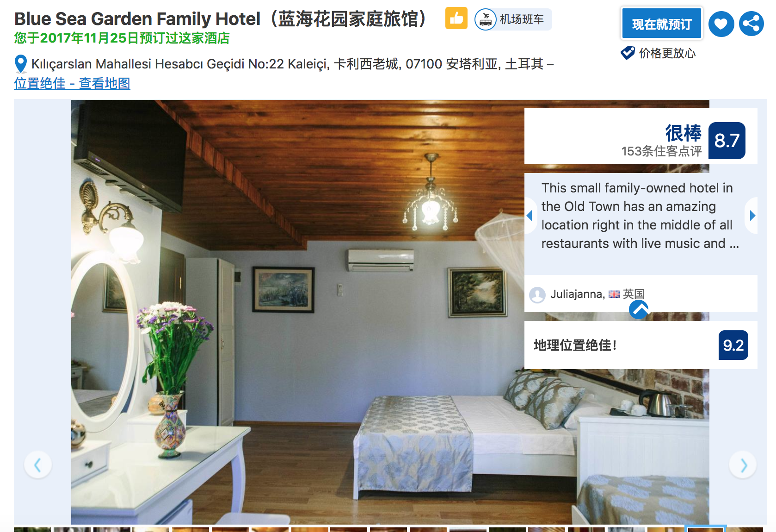Select the highlighted thumbnail in photo strip
This screenshot has height=532, width=776.
click(x=706, y=529)
